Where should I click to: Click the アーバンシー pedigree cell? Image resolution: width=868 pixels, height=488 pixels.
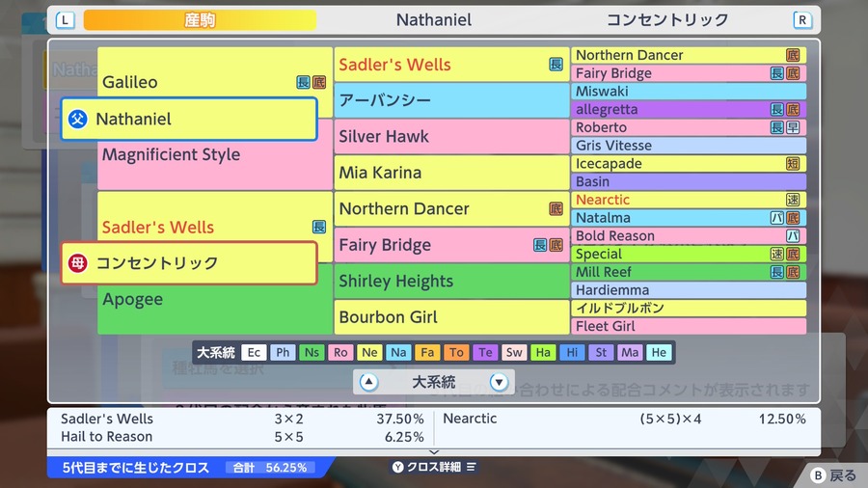(451, 100)
